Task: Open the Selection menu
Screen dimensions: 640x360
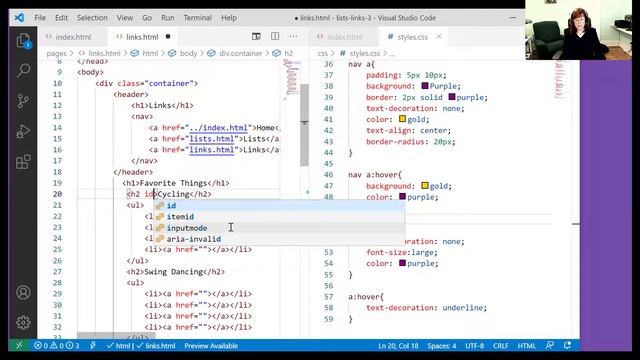Action: [92, 18]
